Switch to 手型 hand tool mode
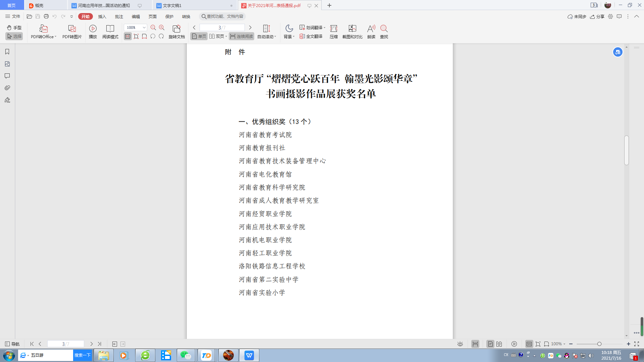 click(x=14, y=27)
